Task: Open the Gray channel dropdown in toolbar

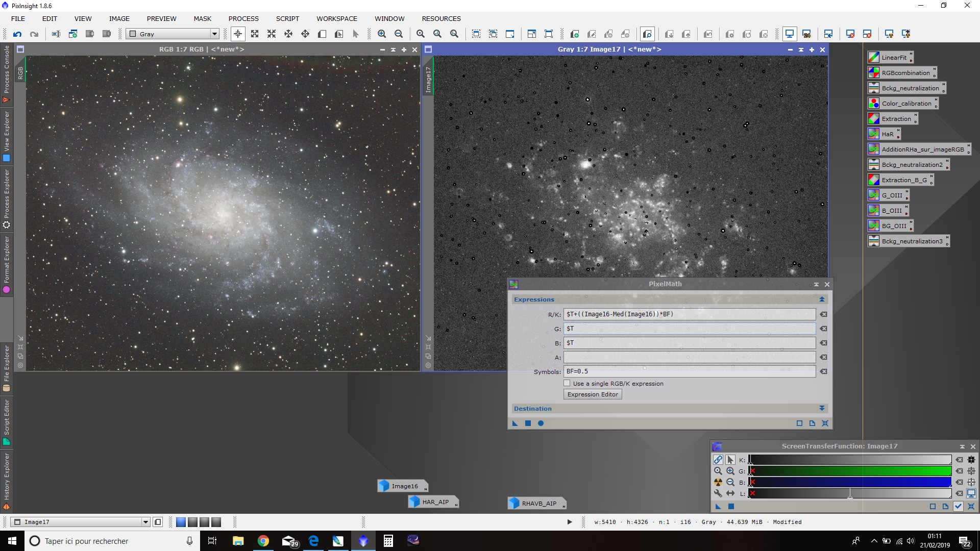Action: 173,34
